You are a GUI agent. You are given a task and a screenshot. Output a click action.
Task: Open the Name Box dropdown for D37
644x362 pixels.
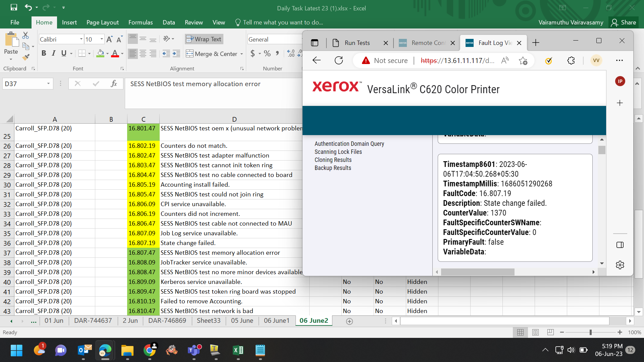48,84
